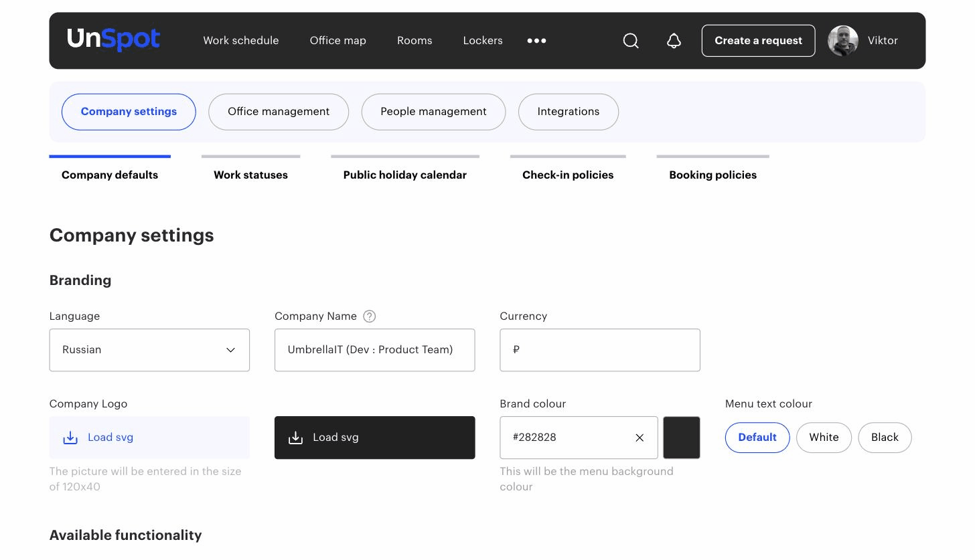
Task: Click Viktor's profile avatar
Action: (843, 41)
